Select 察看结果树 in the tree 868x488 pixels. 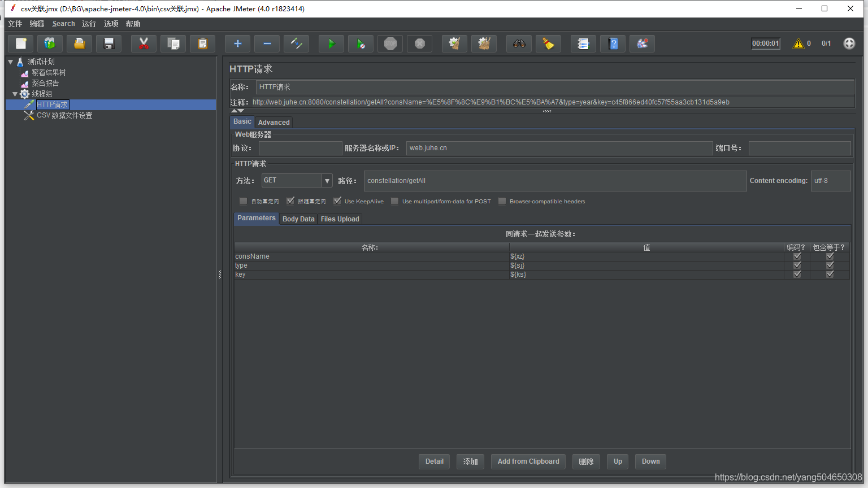pyautogui.click(x=49, y=72)
